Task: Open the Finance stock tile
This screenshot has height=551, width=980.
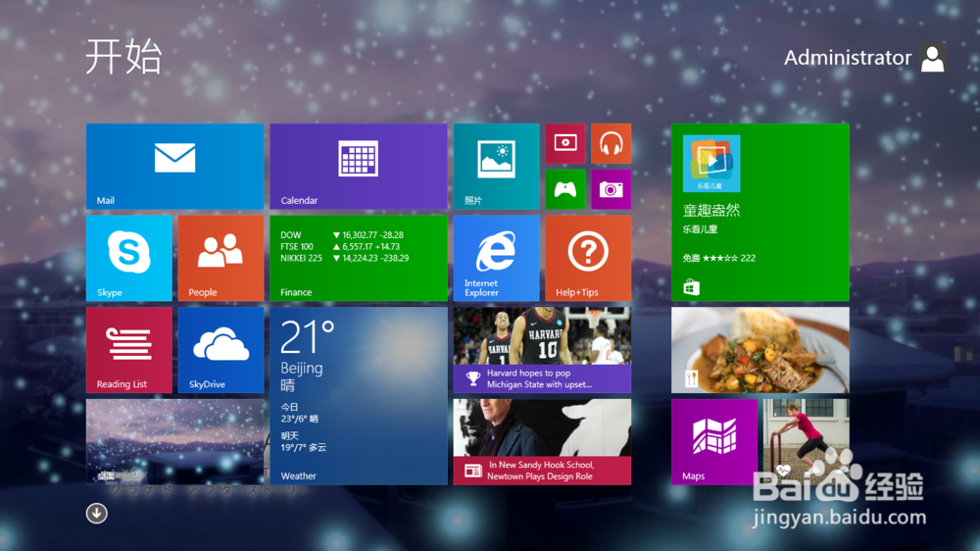Action: (x=359, y=258)
